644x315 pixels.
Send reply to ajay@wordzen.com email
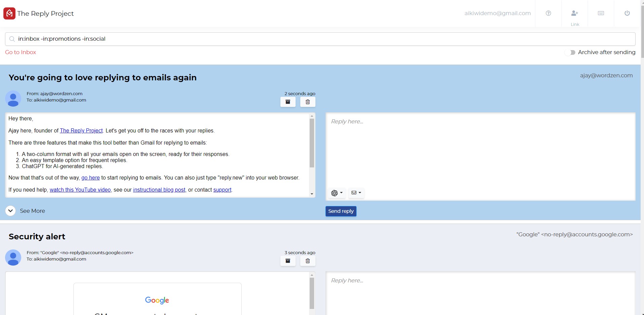(x=341, y=211)
